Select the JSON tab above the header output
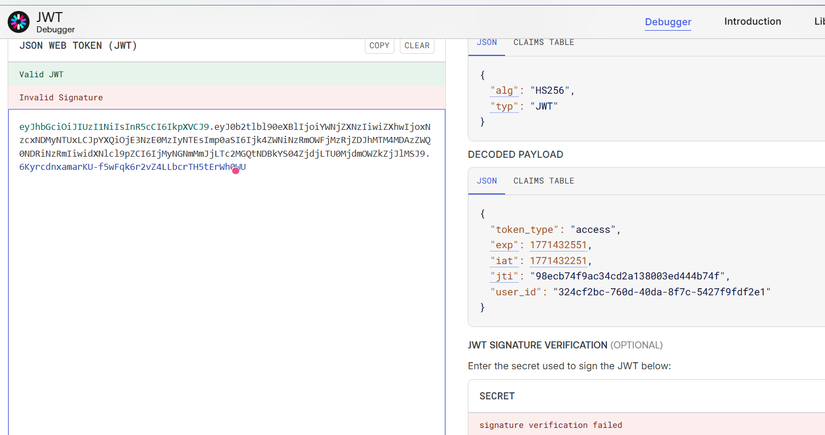 487,43
